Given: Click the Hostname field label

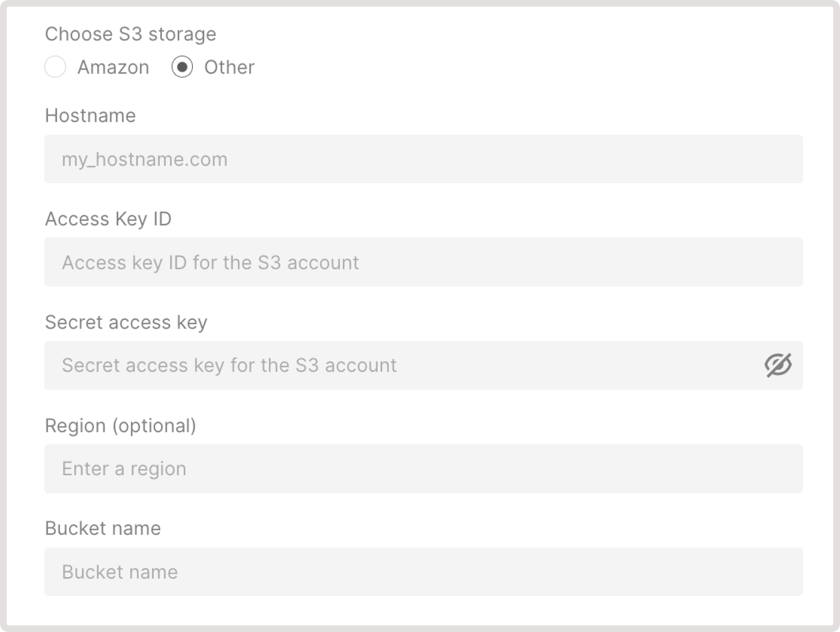Looking at the screenshot, I should (x=90, y=115).
